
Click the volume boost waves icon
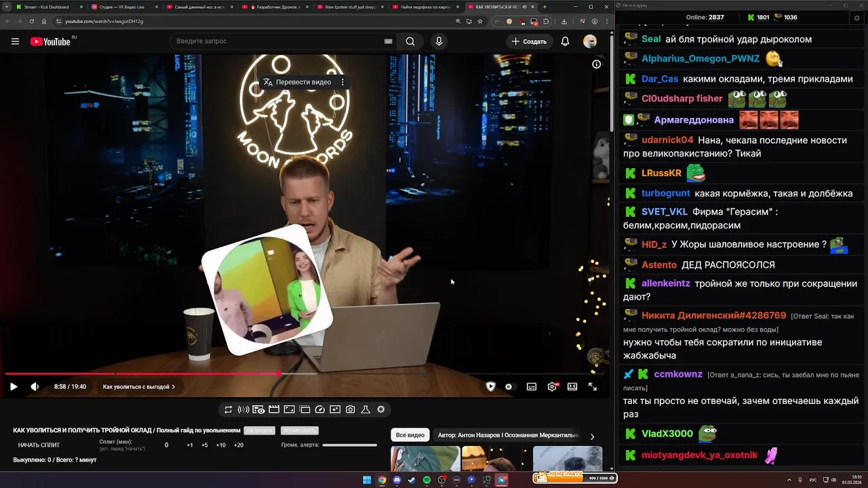coord(243,409)
